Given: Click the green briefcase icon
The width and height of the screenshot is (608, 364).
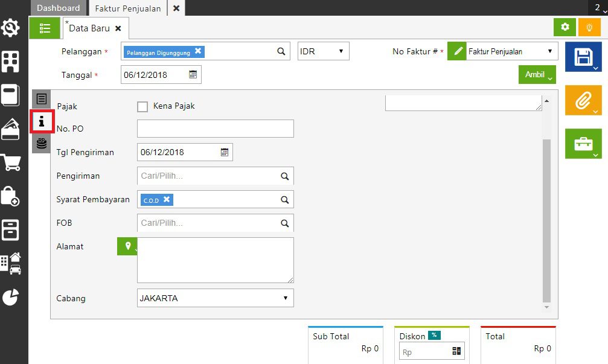Looking at the screenshot, I should click(x=583, y=144).
